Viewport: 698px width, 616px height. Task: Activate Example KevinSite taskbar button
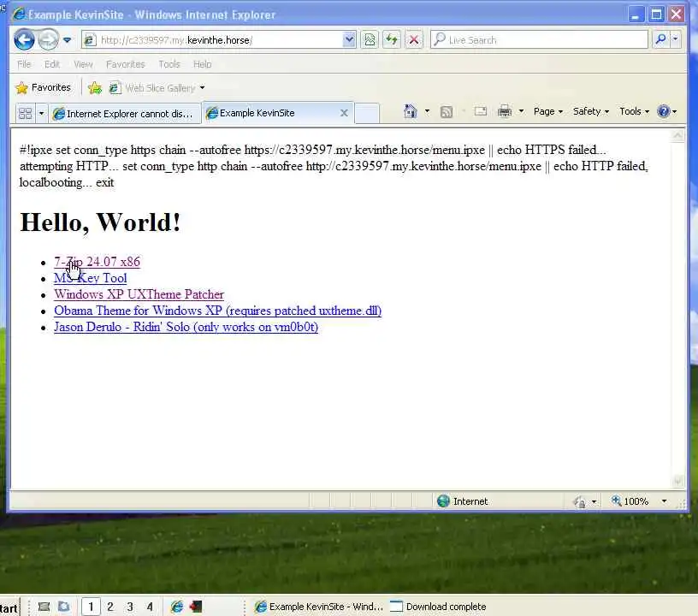(319, 607)
